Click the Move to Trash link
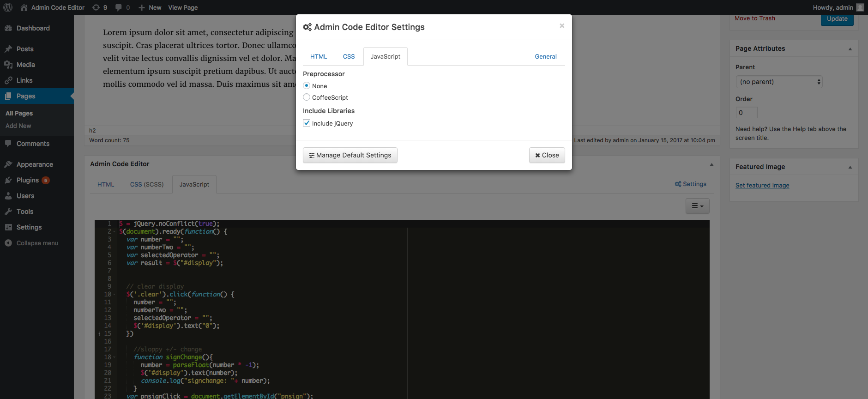Image resolution: width=868 pixels, height=399 pixels. tap(755, 18)
